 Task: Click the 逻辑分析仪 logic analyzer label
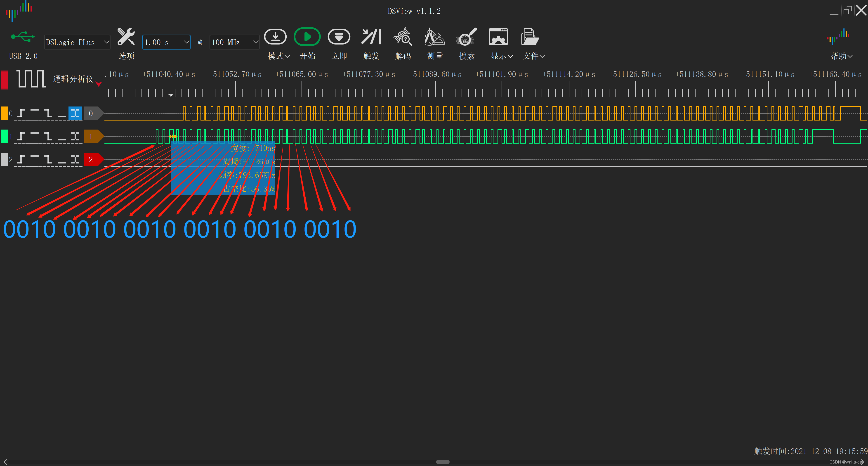click(x=73, y=79)
